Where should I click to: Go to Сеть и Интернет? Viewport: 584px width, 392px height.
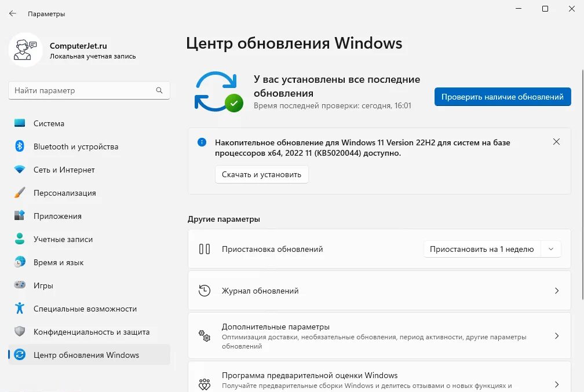[89, 170]
